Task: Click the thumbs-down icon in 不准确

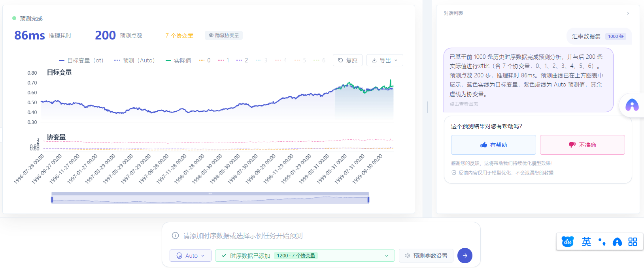Action: point(572,145)
